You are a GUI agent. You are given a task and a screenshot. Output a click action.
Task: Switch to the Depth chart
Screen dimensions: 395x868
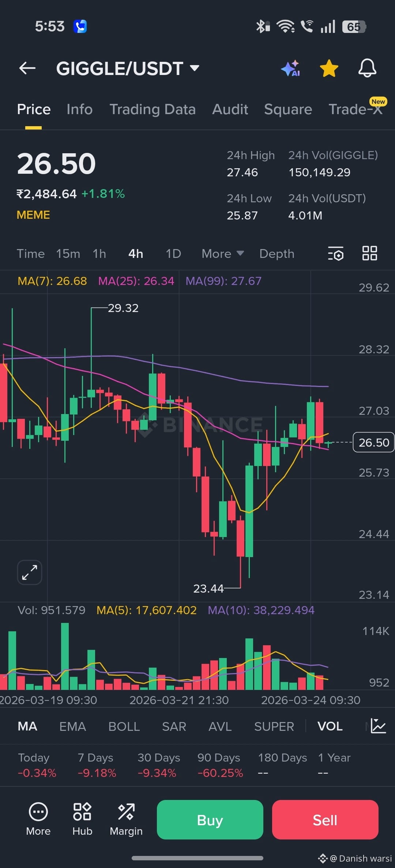click(x=277, y=253)
